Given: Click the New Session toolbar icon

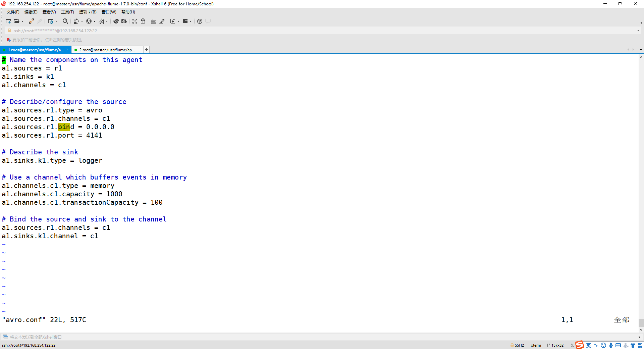Looking at the screenshot, I should click(8, 21).
